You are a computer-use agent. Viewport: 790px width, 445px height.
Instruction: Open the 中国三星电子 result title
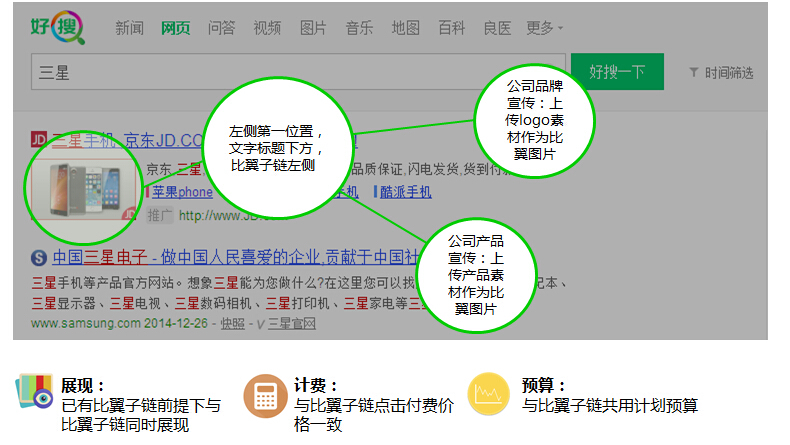click(235, 258)
